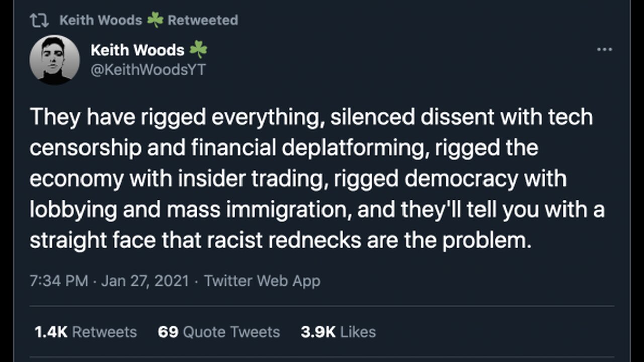The image size is (644, 362).
Task: Open the "Twitter Web App" source link
Action: coord(262,281)
